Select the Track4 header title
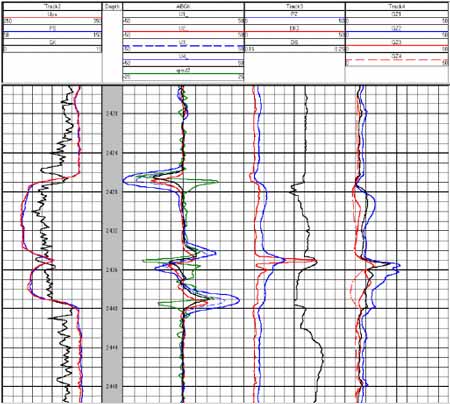Screen dimensions: 450x404 [x=396, y=6]
